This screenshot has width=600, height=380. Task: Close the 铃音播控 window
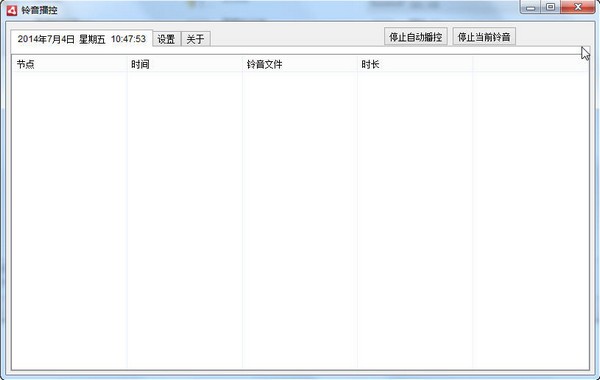coord(578,7)
